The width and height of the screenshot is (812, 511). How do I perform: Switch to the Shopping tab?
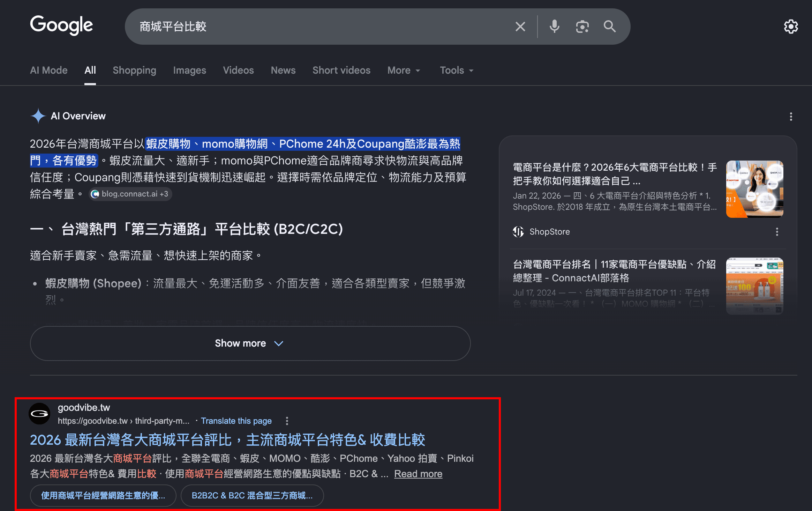(x=134, y=70)
